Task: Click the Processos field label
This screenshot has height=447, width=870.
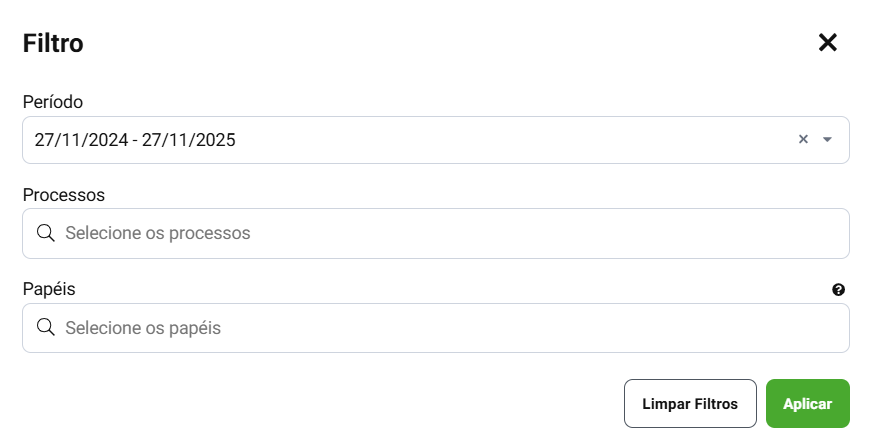Action: 64,194
